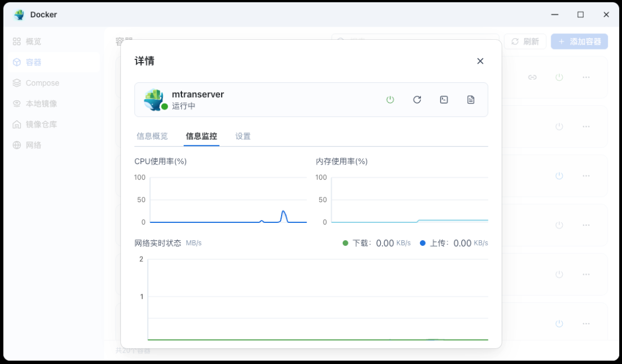Close the 详情 dialog
The height and width of the screenshot is (364, 622).
(480, 61)
